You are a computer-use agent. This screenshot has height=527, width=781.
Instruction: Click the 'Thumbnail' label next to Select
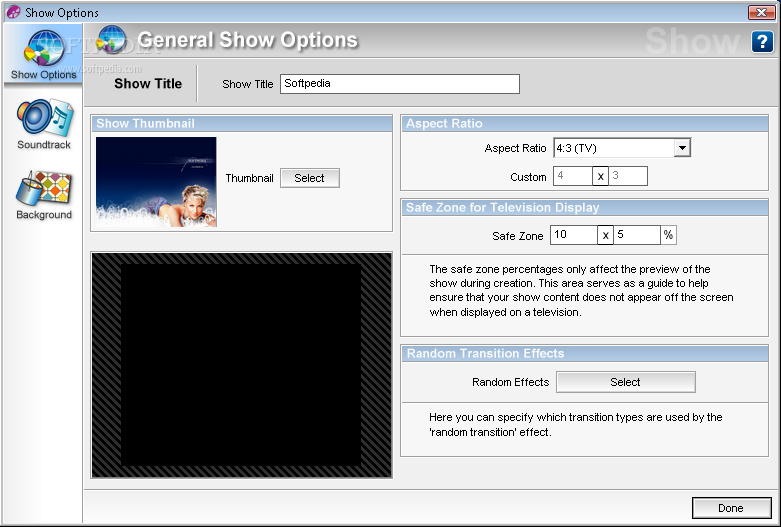[x=250, y=178]
